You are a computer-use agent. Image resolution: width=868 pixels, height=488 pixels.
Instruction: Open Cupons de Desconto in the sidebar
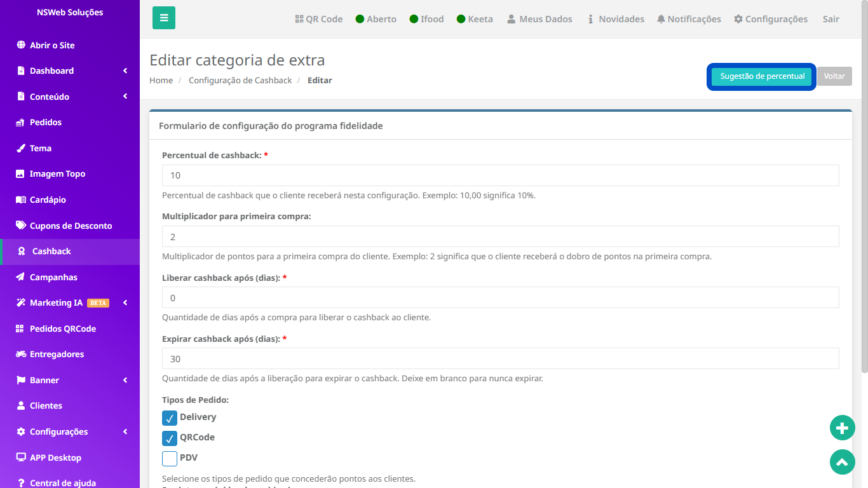point(70,226)
